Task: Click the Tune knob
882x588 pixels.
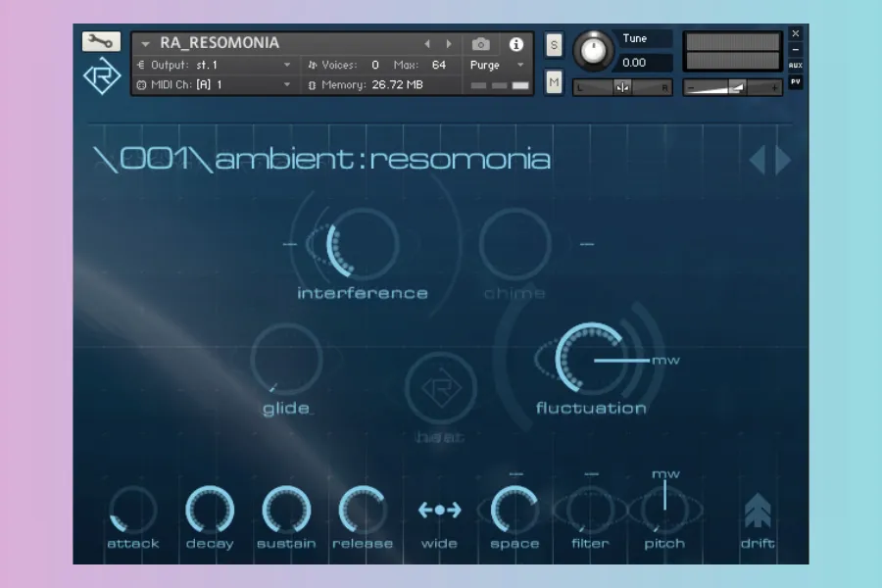Action: (593, 51)
